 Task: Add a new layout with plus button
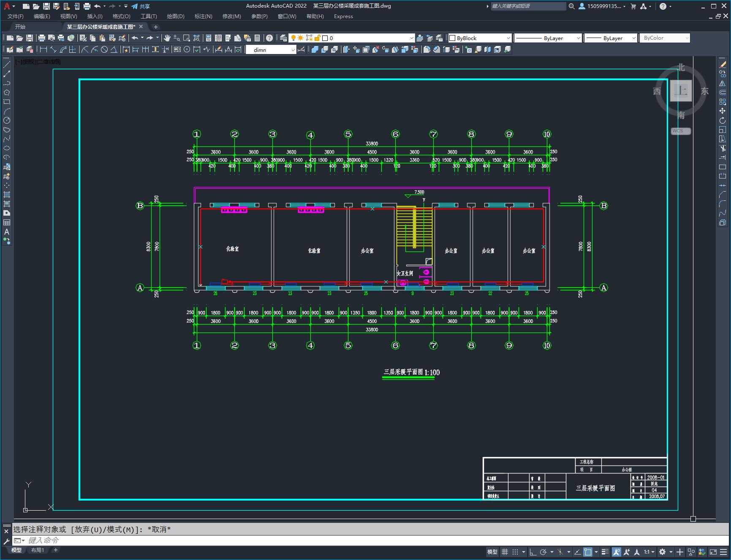[x=55, y=550]
